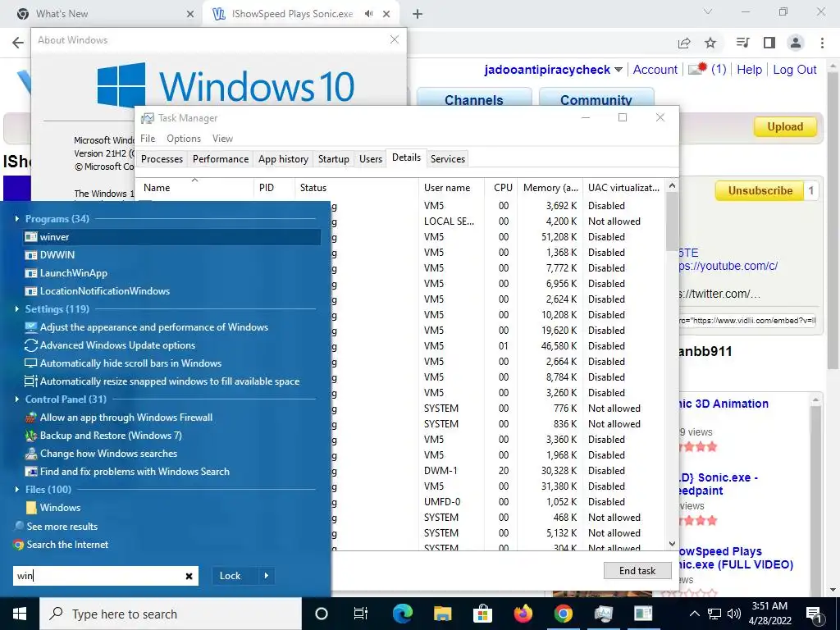Switch to the Startup tab

[334, 159]
